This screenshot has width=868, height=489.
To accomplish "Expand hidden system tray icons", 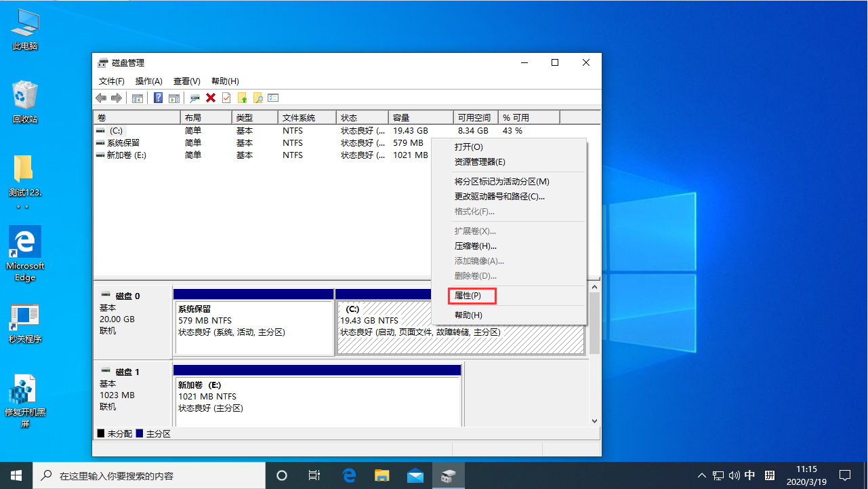I will pyautogui.click(x=702, y=475).
